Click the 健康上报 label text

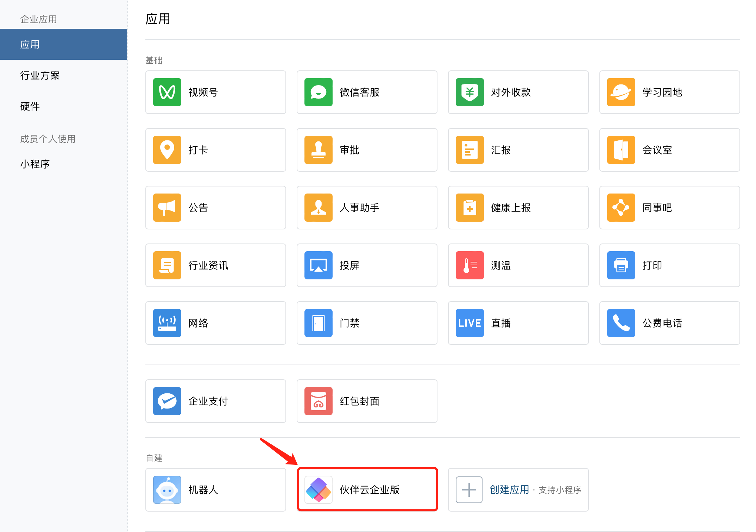coord(511,208)
